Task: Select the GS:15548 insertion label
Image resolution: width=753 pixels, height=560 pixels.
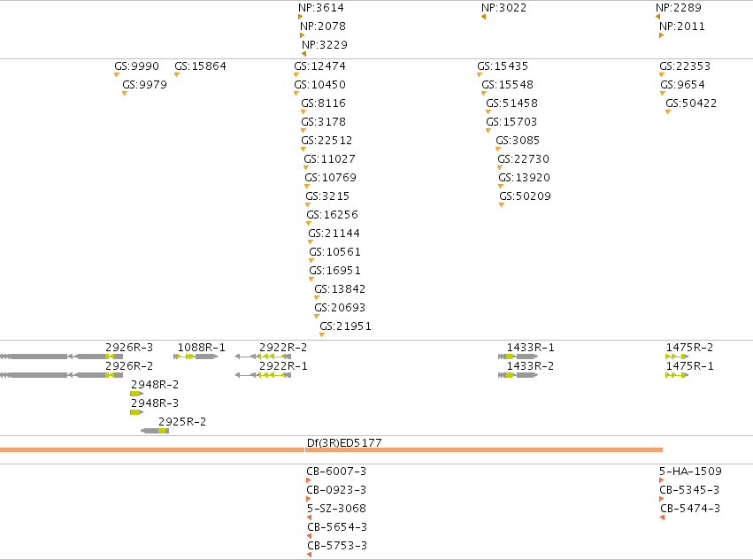Action: point(508,85)
